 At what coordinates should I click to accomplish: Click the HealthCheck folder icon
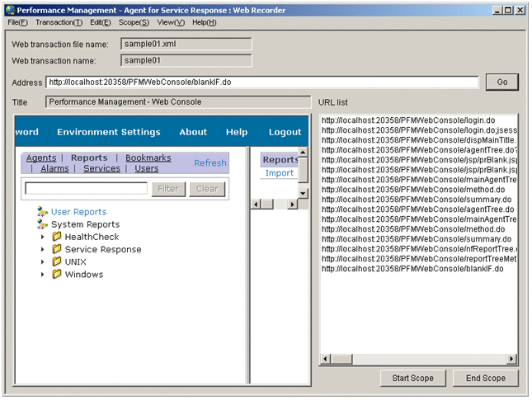(56, 237)
